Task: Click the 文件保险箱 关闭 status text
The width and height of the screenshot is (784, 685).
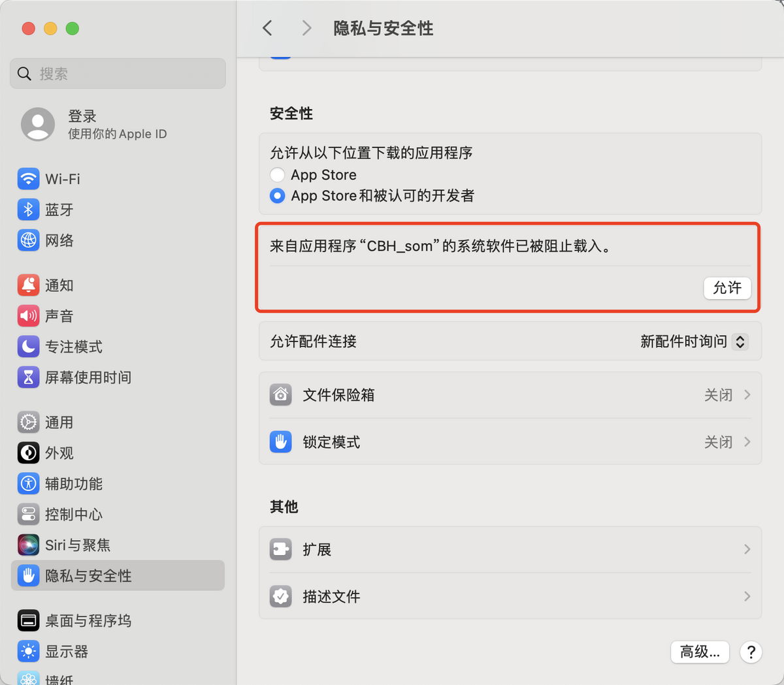Action: (x=718, y=395)
